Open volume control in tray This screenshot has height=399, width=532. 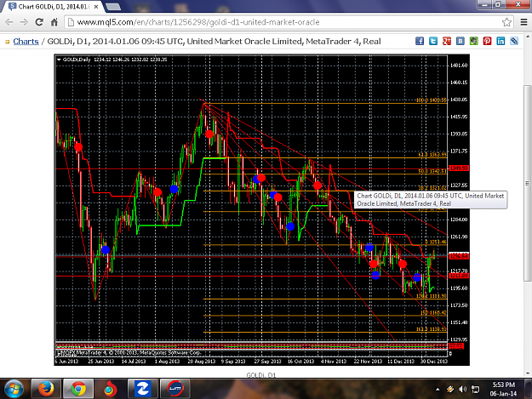pyautogui.click(x=462, y=389)
